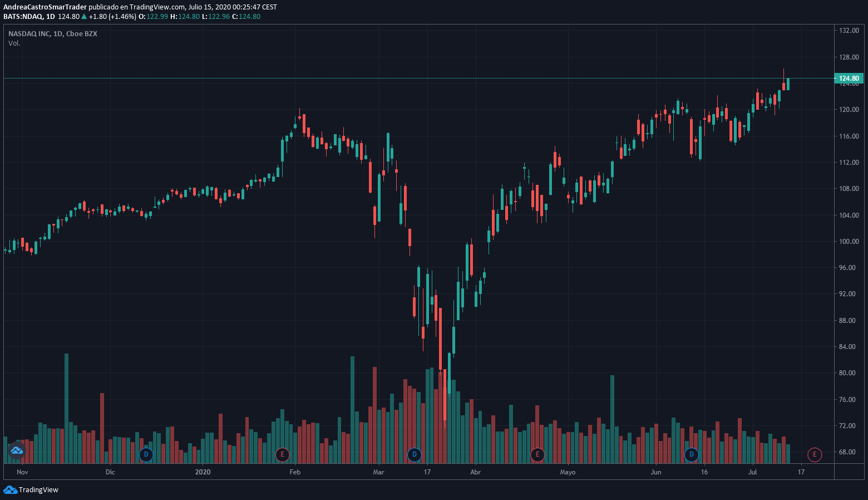Click the December dividend D marker
This screenshot has width=868, height=500.
click(146, 454)
